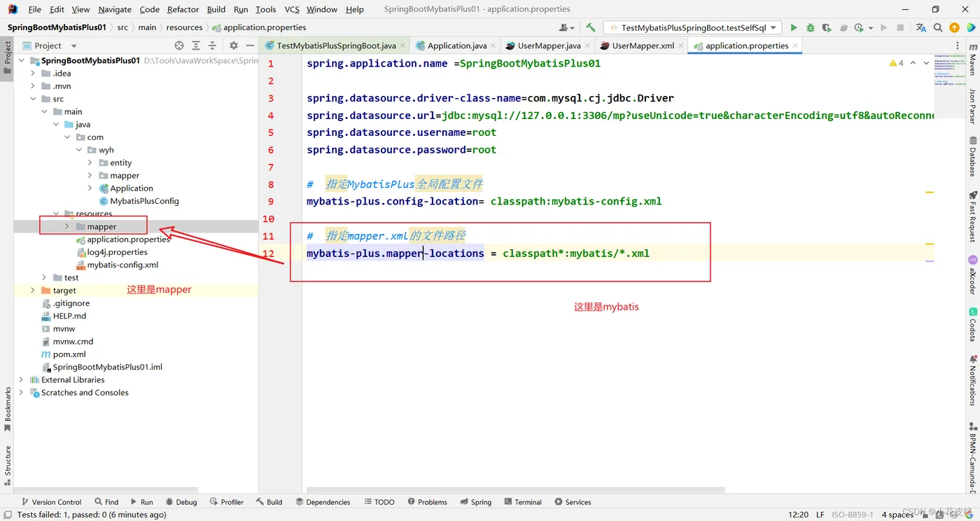
Task: Switch to the Application.java tab
Action: coord(456,46)
